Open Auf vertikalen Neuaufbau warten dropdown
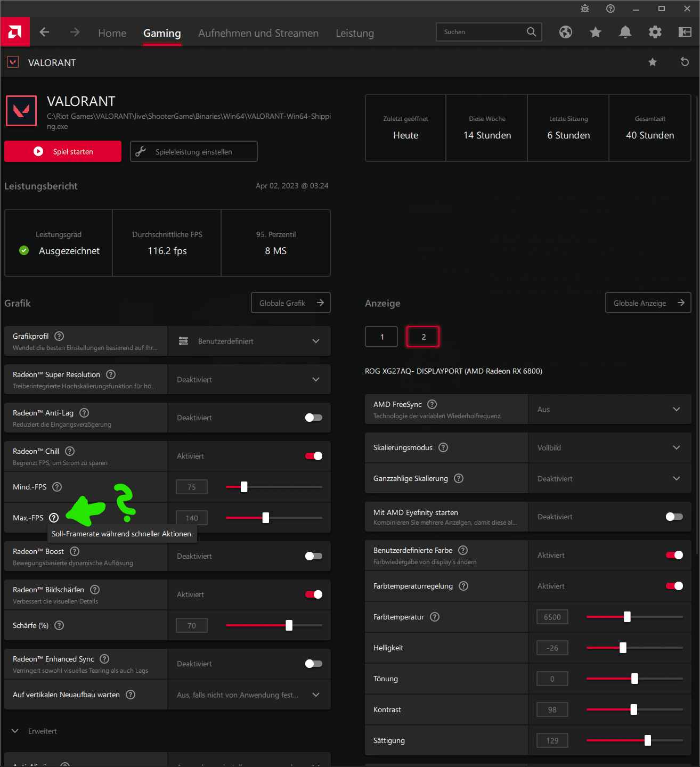700x767 pixels. point(249,695)
